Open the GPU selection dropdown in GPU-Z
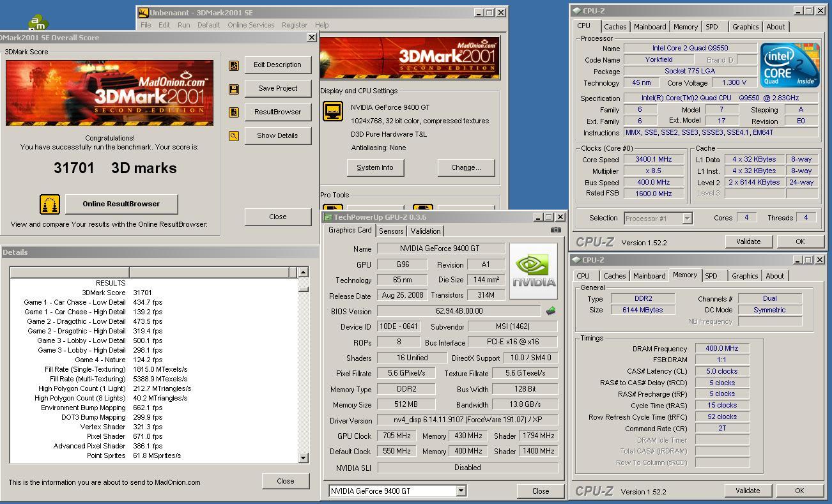Viewport: 832px width, 504px height. [x=461, y=491]
